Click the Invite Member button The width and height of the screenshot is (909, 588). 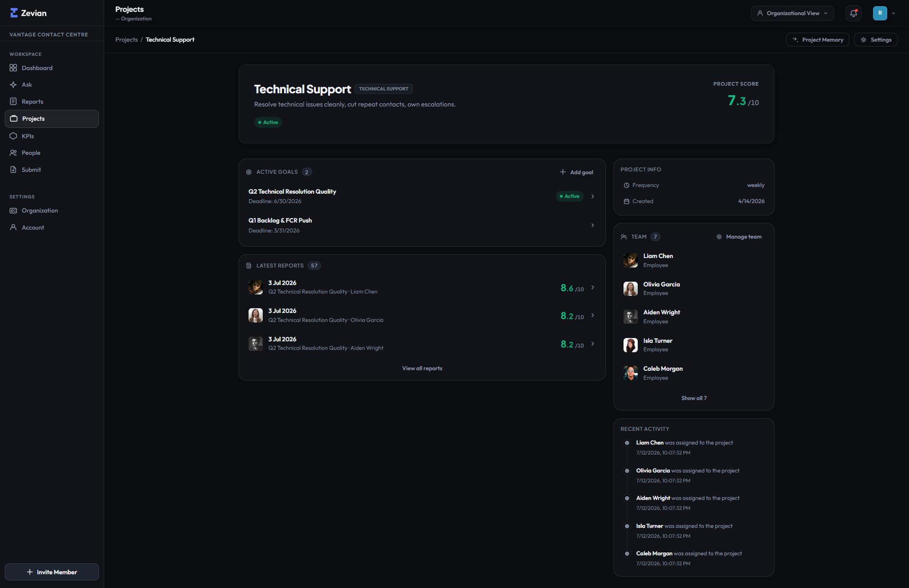click(x=52, y=572)
